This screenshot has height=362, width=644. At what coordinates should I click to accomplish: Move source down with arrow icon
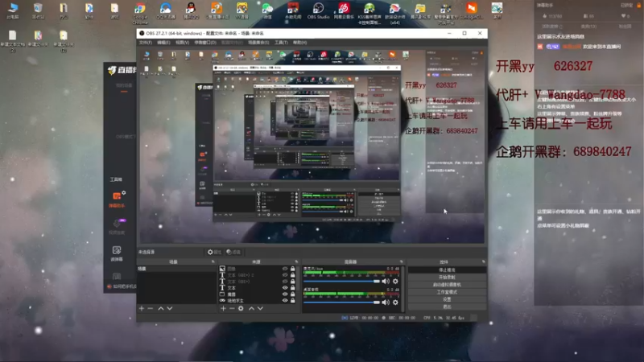click(260, 308)
